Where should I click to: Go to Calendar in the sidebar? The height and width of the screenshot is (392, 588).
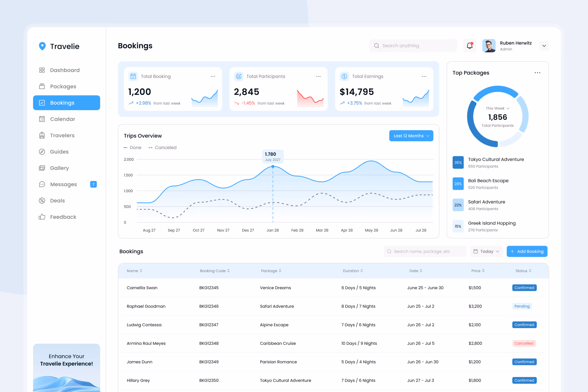click(x=63, y=119)
